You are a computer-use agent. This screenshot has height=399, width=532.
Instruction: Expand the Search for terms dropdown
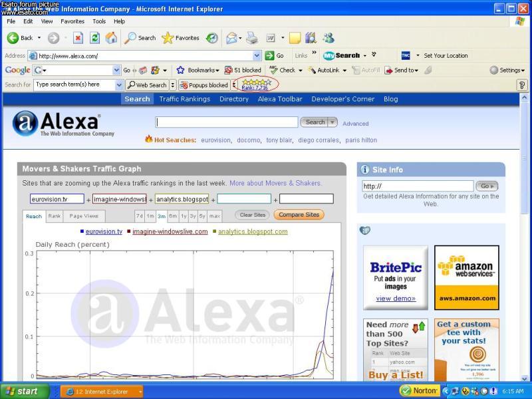(119, 85)
